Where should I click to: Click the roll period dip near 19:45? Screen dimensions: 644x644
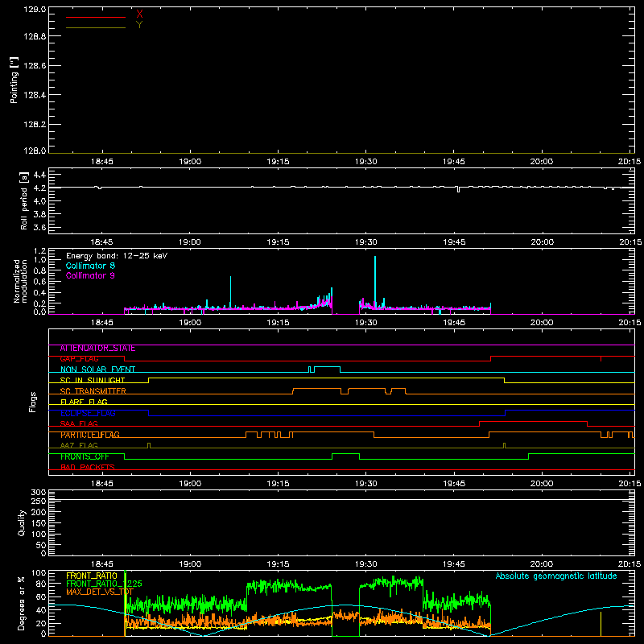458,189
